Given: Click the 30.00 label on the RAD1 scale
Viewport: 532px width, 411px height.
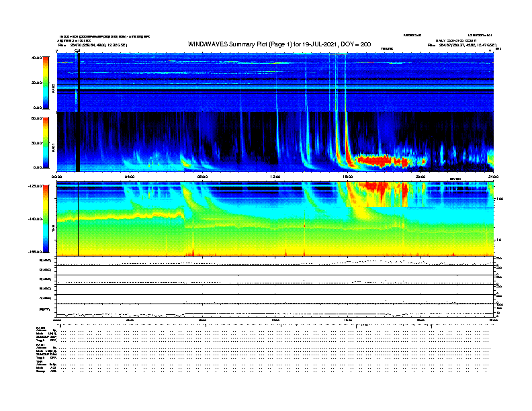Looking at the screenshot, I should (36, 143).
